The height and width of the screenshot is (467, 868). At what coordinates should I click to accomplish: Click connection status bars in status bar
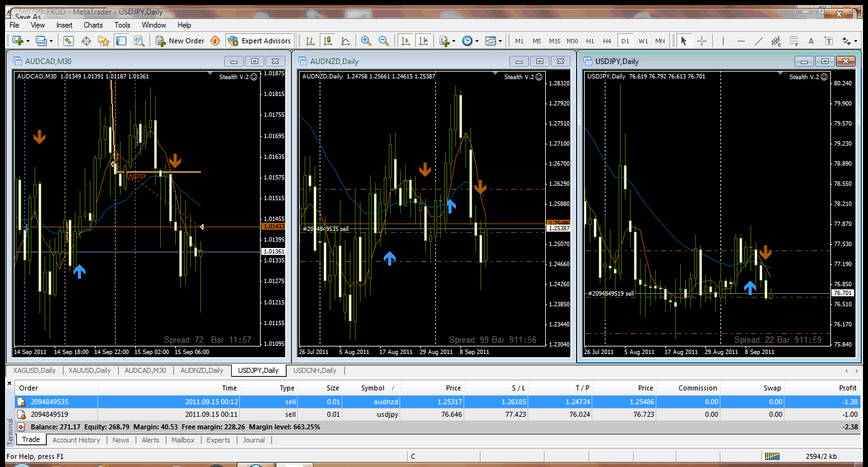coord(773,456)
